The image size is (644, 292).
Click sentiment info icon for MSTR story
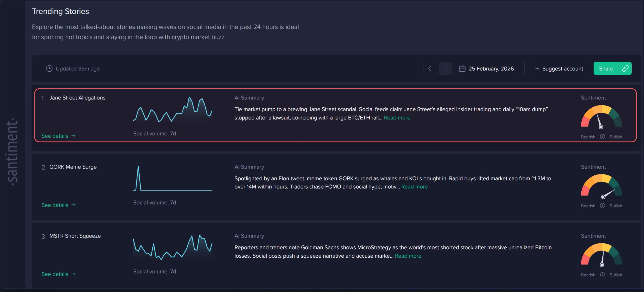602,275
